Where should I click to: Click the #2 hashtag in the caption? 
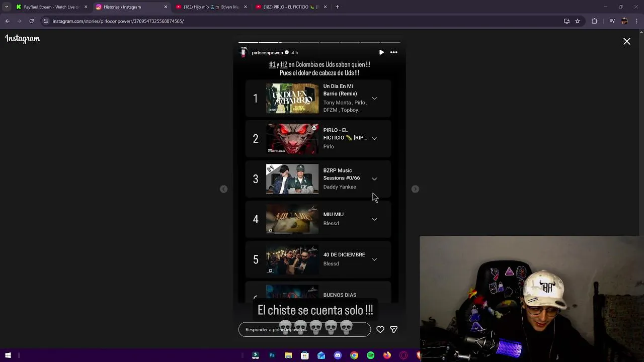[284, 64]
